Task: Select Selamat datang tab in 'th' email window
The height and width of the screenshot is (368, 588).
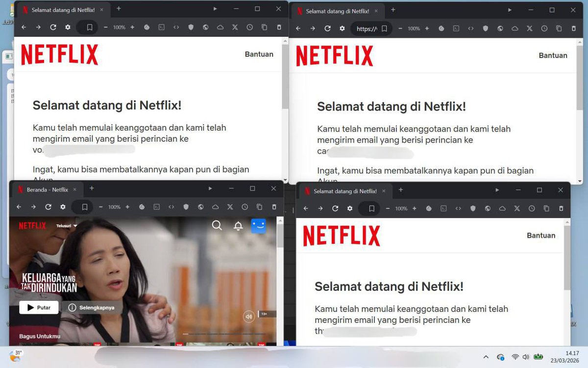Action: click(345, 191)
